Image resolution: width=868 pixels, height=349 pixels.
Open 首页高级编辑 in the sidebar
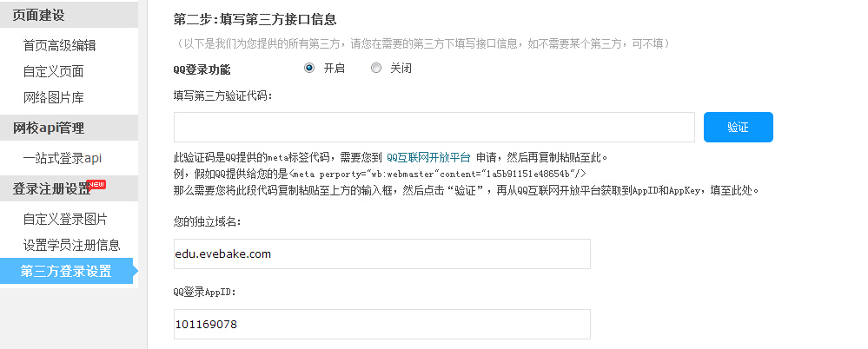click(x=59, y=45)
